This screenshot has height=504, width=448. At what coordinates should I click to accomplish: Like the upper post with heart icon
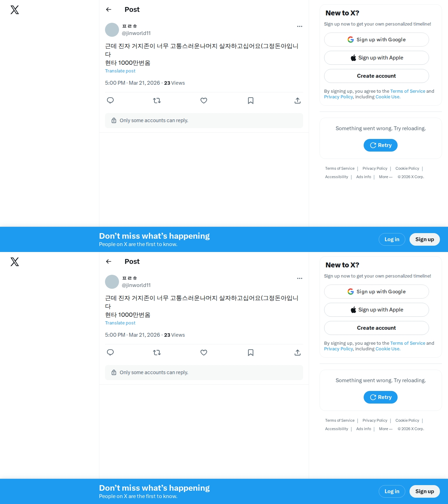click(x=204, y=100)
